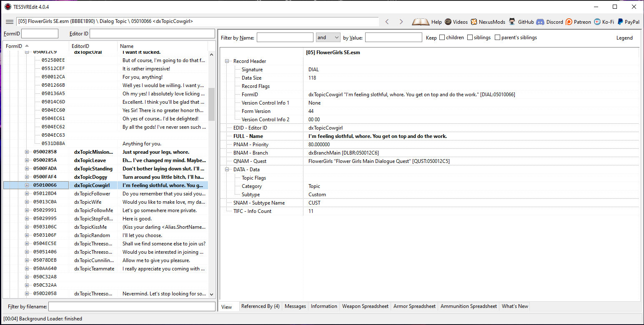Open Referenced By (4) tab
The width and height of the screenshot is (644, 325).
(260, 306)
